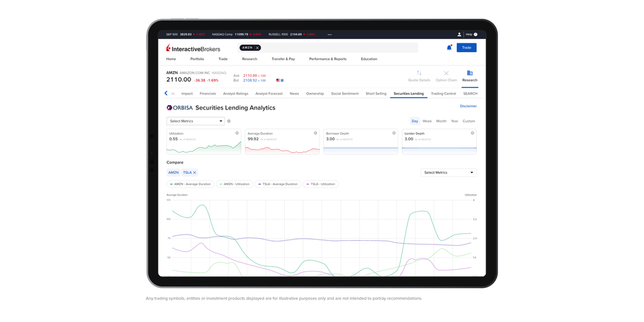Viewport: 644px width, 322px height.
Task: Click the notification bell icon
Action: coord(449,48)
